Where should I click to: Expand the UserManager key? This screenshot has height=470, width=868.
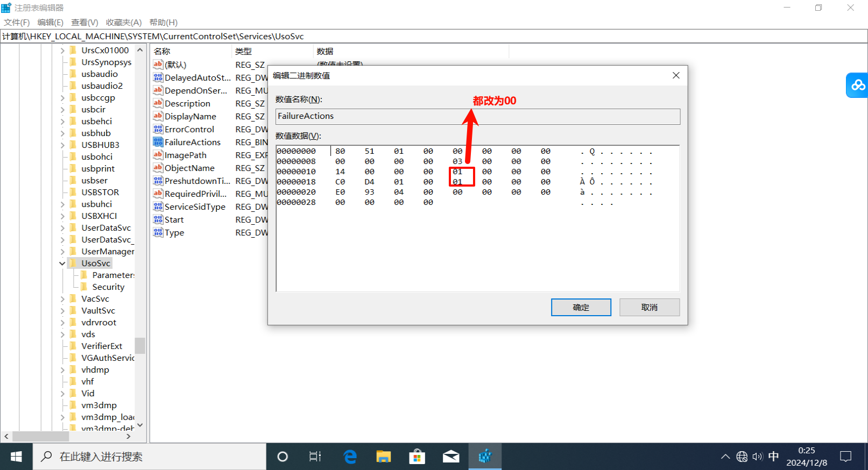[x=62, y=252]
